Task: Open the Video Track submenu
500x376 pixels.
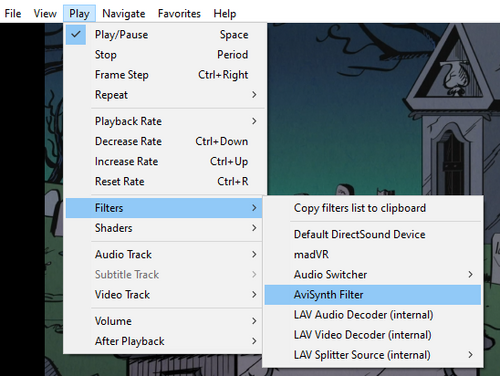Action: click(164, 295)
